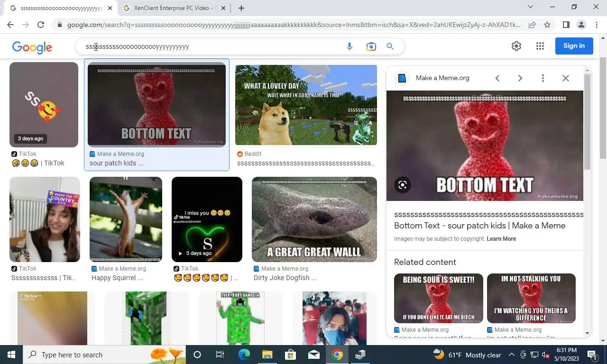607x364 pixels.
Task: Open the weather widget showing 61°F
Action: 468,355
